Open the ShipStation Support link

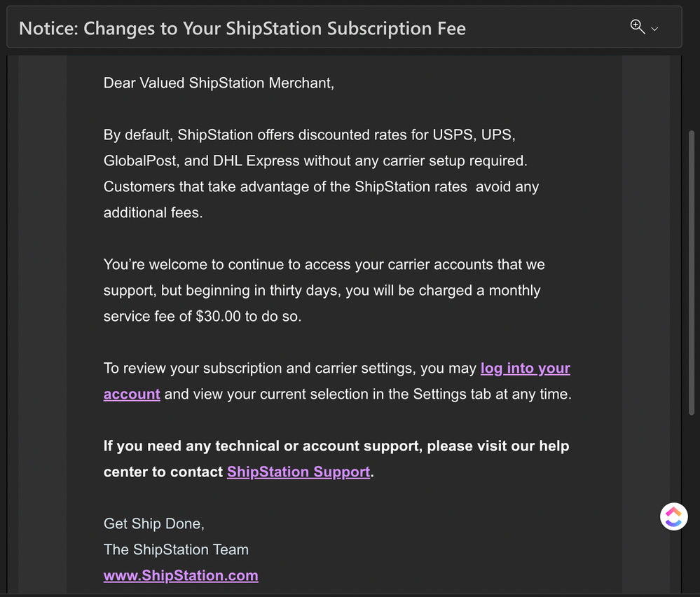[298, 472]
